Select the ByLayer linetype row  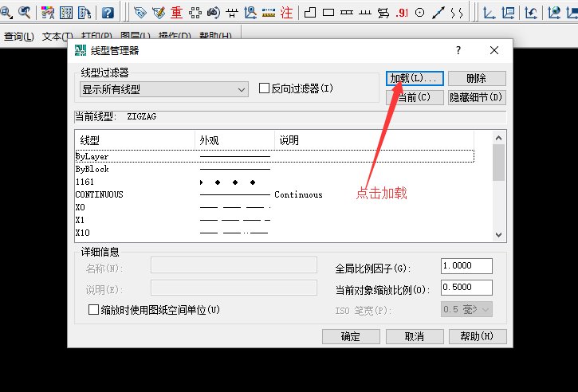274,156
